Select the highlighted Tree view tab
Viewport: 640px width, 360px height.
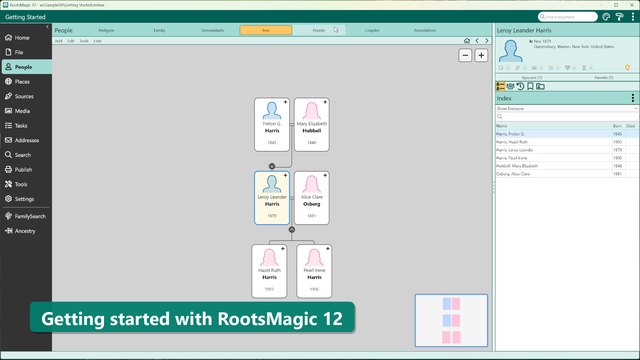(266, 30)
